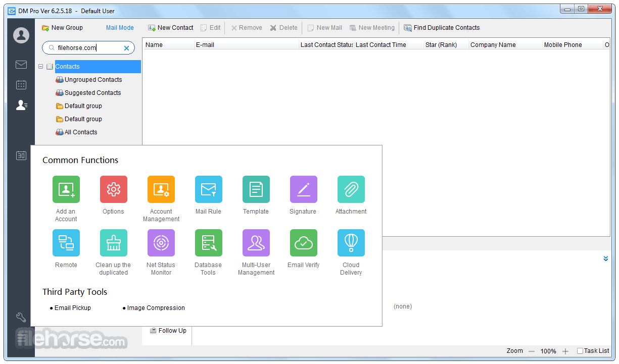The height and width of the screenshot is (364, 619).
Task: Click the user profile avatar in sidebar
Action: tap(21, 35)
